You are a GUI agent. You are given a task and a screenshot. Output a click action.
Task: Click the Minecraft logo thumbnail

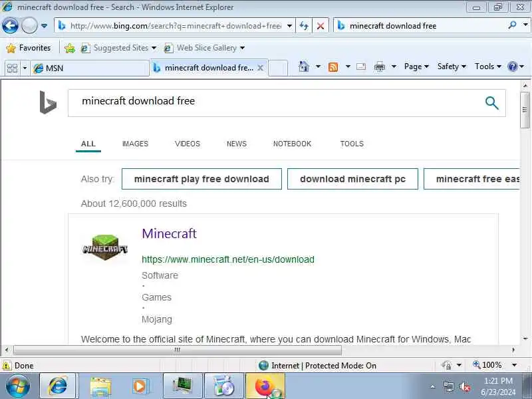(x=105, y=247)
